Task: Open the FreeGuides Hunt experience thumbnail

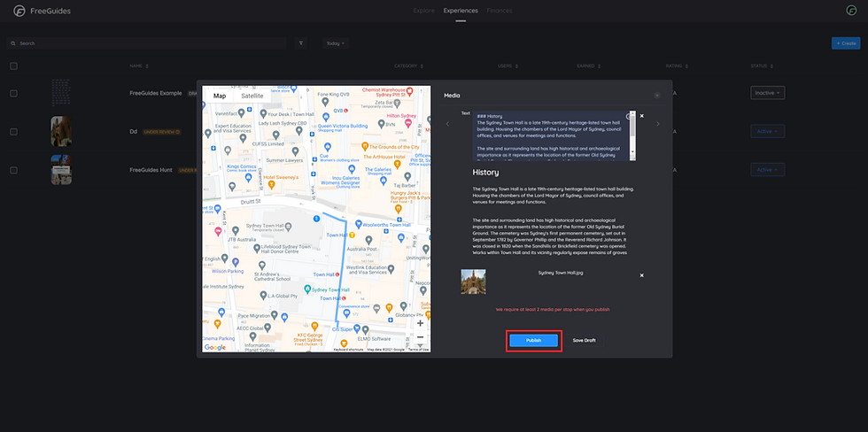Action: pos(61,170)
